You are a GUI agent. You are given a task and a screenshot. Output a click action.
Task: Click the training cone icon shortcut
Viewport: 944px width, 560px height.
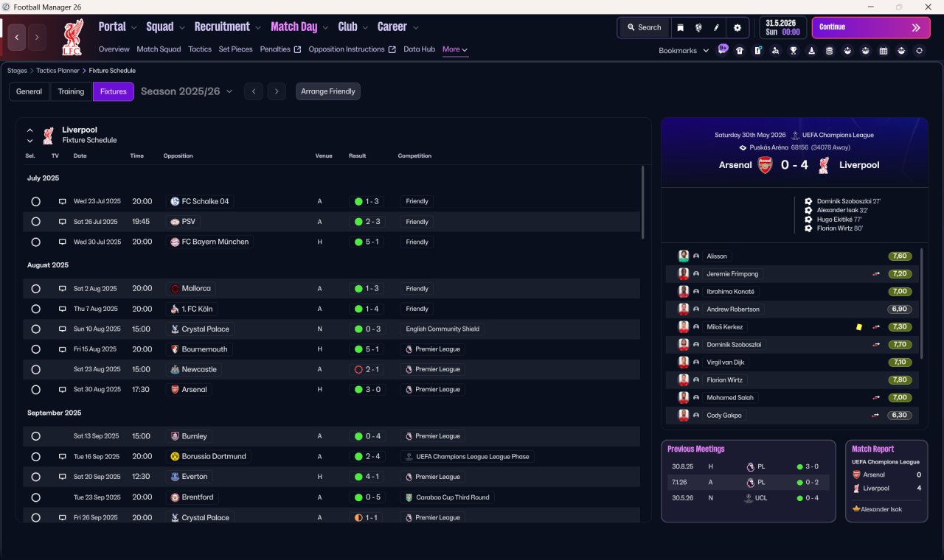click(x=812, y=51)
